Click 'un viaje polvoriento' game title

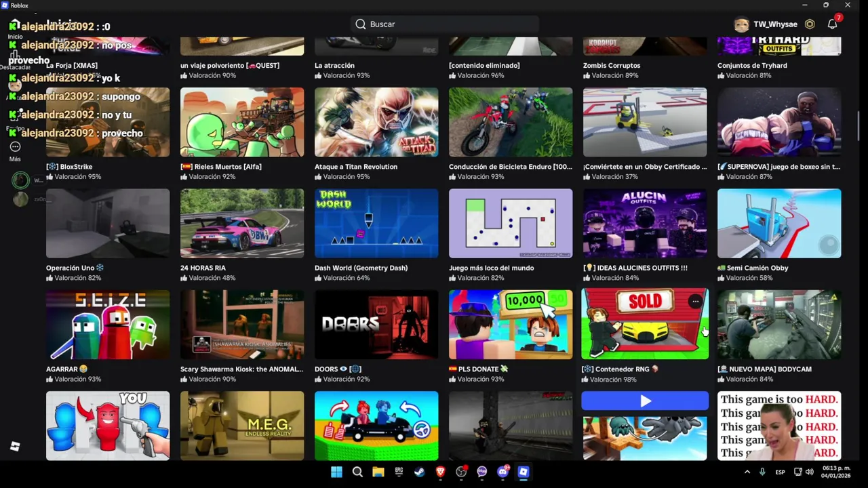point(230,66)
